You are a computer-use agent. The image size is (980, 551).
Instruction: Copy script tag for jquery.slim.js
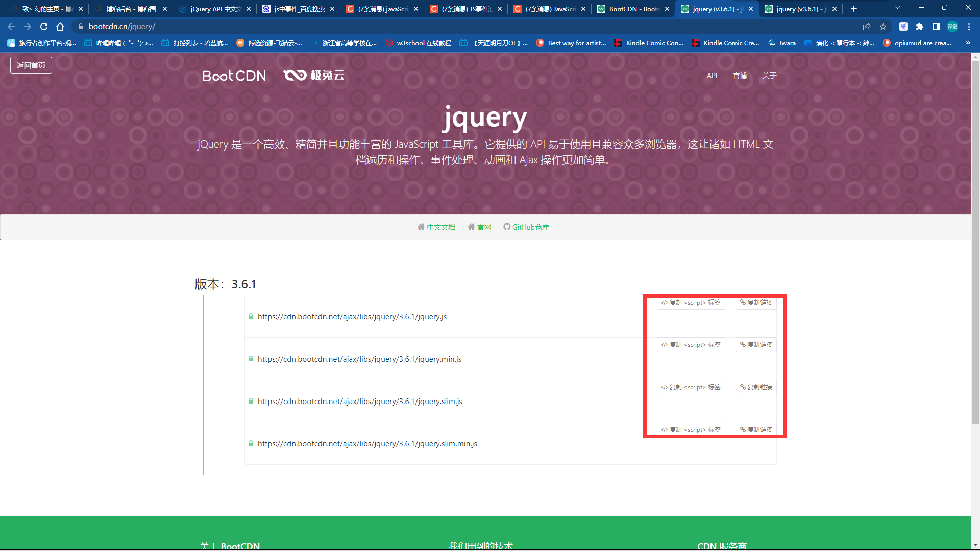[x=691, y=387]
